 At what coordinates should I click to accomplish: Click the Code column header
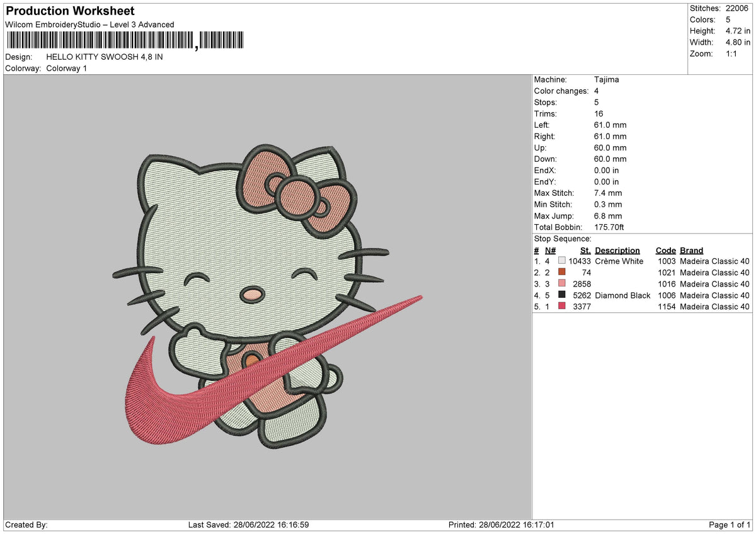coord(666,250)
